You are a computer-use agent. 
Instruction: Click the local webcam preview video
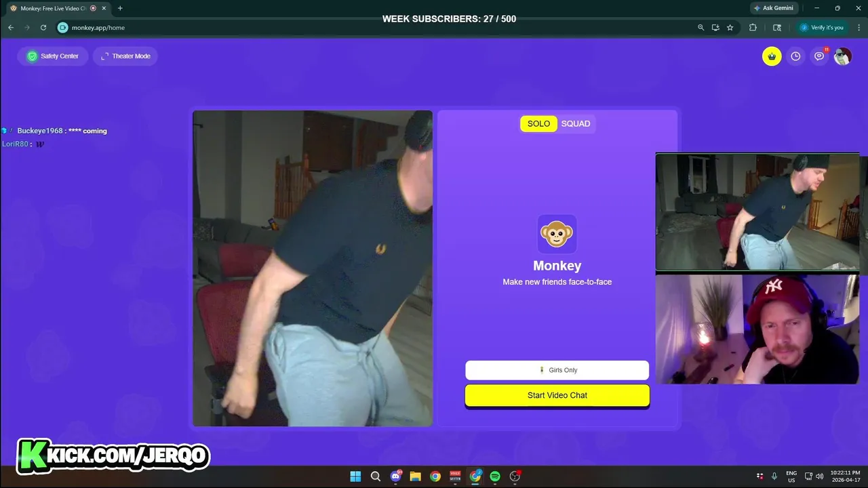[x=313, y=268]
